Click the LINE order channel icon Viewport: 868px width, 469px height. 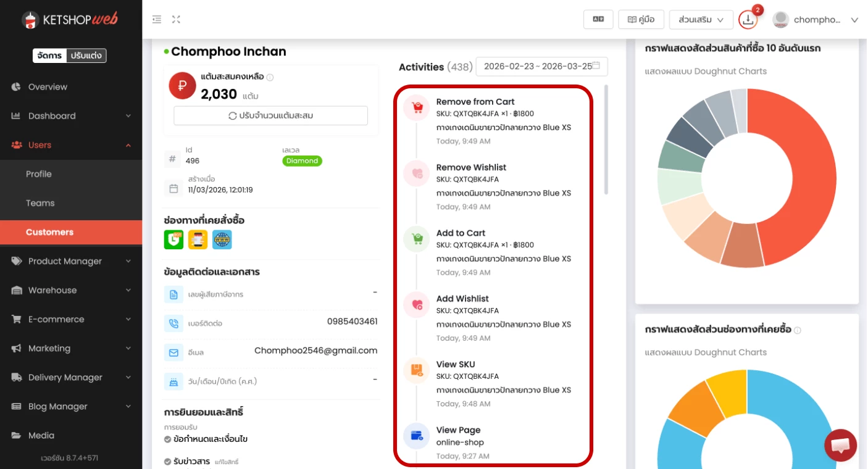coord(173,239)
